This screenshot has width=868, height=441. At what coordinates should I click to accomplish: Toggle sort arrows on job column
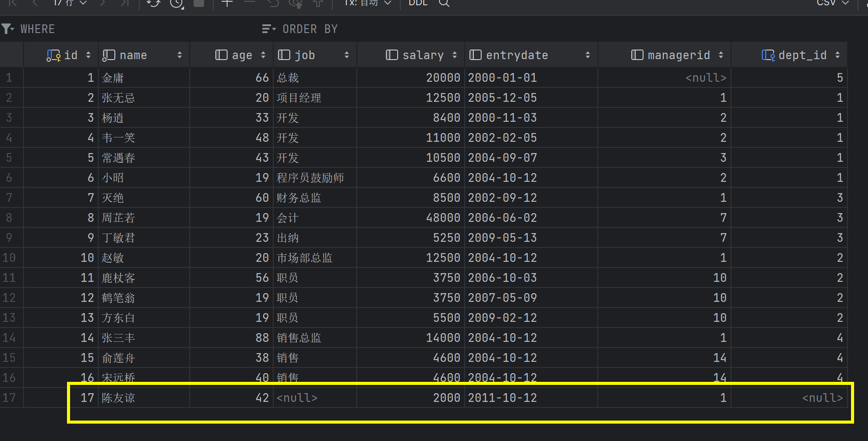(347, 55)
